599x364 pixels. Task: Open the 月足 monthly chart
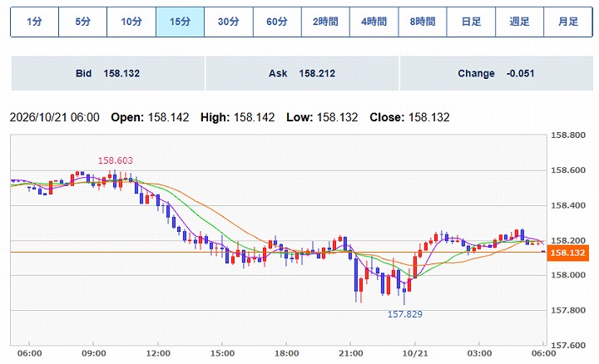tap(568, 22)
